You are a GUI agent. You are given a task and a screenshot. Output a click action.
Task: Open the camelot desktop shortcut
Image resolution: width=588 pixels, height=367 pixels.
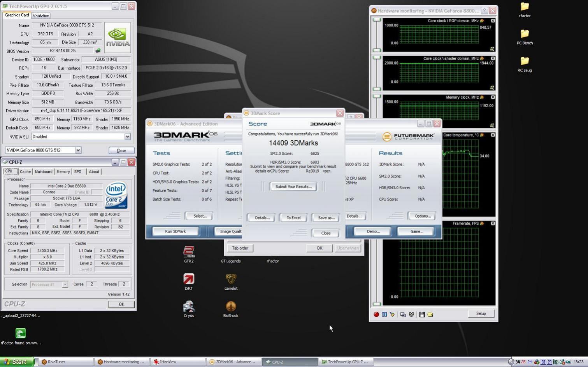(231, 281)
